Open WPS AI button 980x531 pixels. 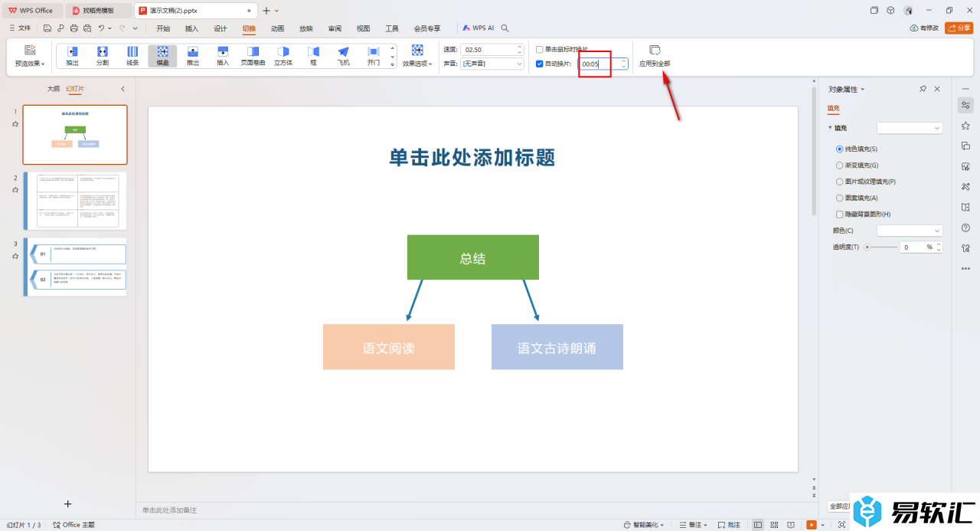coord(479,28)
